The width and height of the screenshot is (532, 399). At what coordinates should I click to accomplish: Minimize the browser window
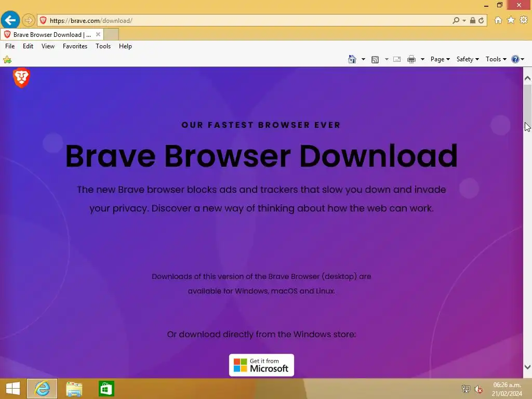(486, 5)
